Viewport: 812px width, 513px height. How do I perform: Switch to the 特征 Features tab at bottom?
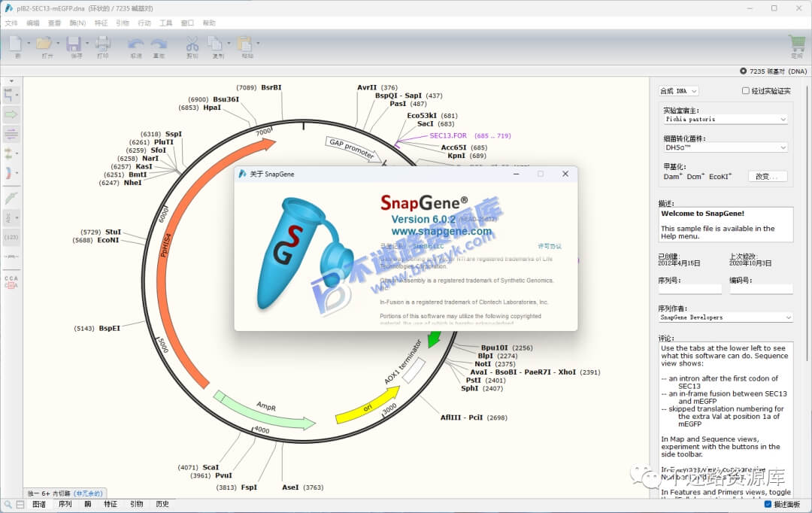pyautogui.click(x=111, y=504)
